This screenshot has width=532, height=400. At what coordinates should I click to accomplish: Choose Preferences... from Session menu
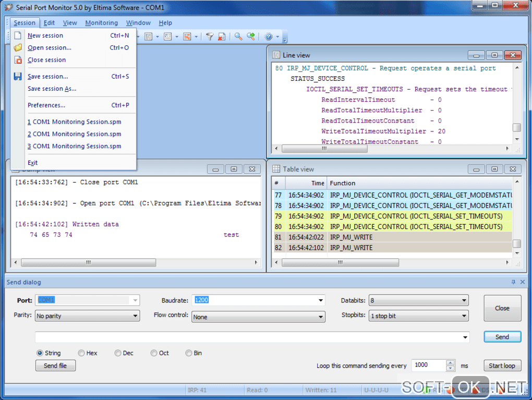tap(46, 105)
